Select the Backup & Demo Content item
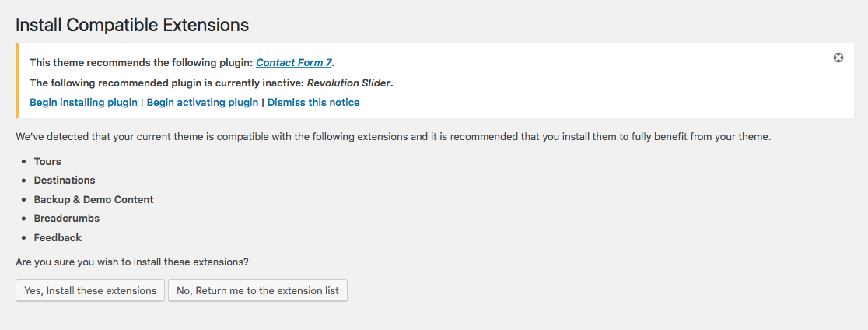The height and width of the screenshot is (330, 868). 93,199
